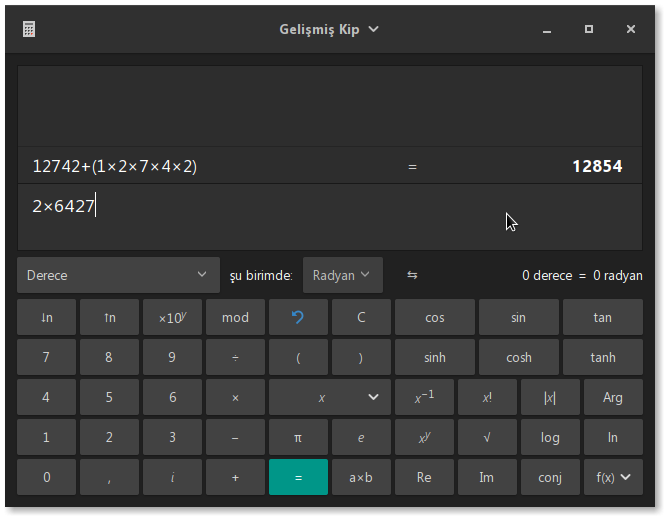Open the Gelişmiş Kip mode menu
664x516 pixels.
[329, 29]
